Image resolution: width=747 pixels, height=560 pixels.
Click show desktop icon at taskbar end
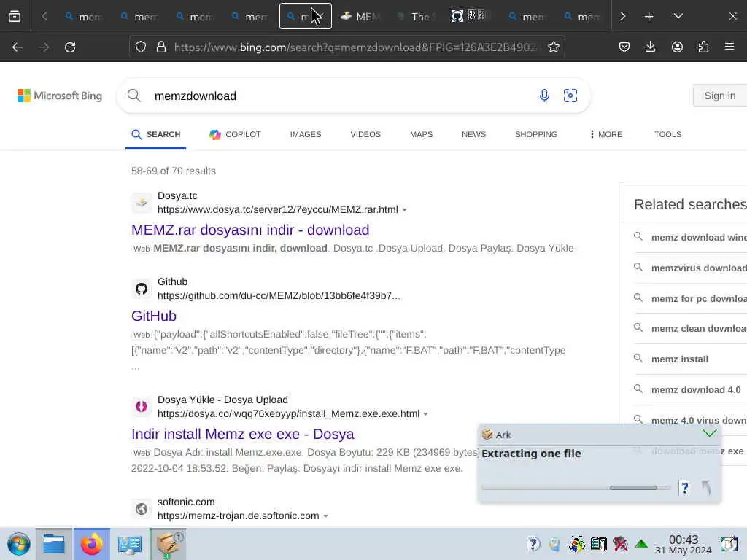coord(729,544)
